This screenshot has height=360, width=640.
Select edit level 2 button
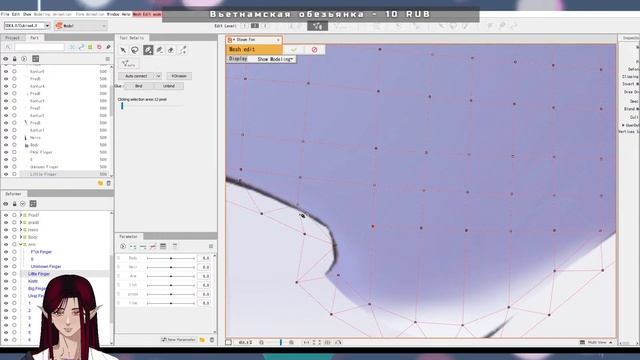click(x=255, y=26)
